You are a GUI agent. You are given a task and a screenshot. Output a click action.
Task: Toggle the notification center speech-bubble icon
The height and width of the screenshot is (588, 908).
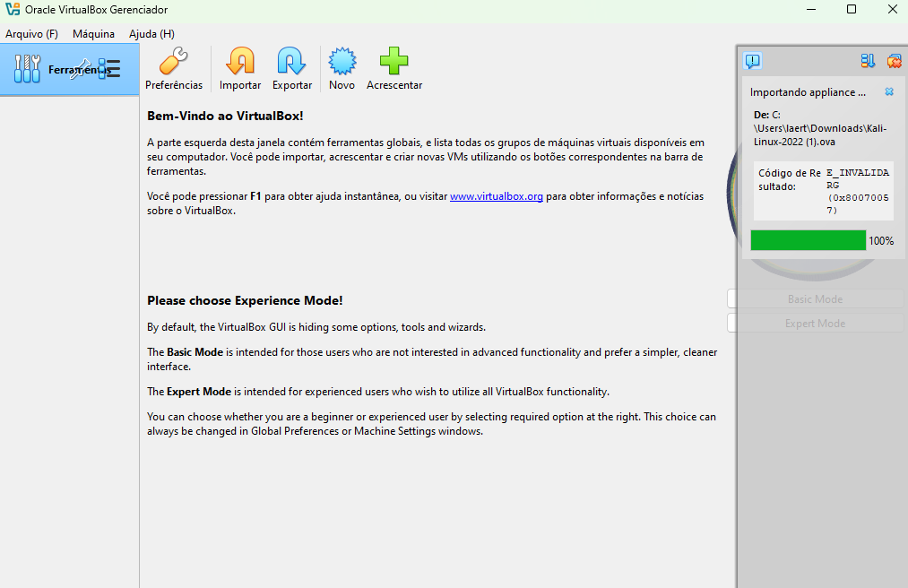tap(752, 61)
